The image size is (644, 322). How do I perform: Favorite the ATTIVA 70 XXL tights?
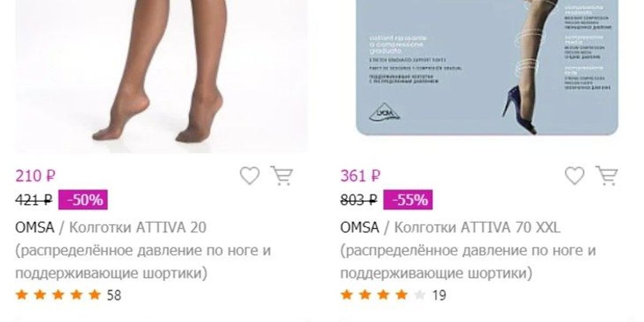[575, 175]
